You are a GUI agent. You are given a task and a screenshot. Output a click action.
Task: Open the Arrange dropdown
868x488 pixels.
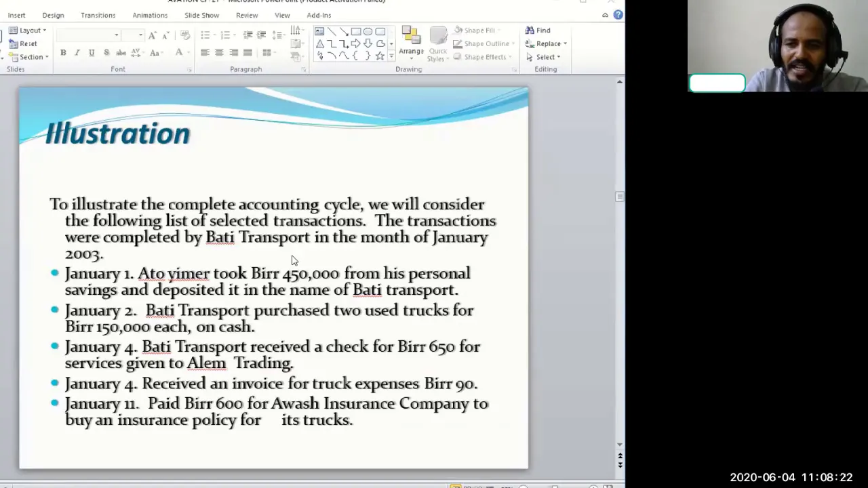click(411, 45)
